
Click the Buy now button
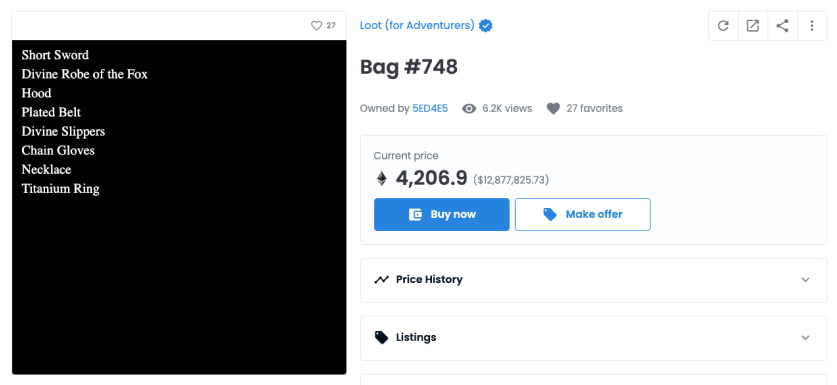coord(441,215)
